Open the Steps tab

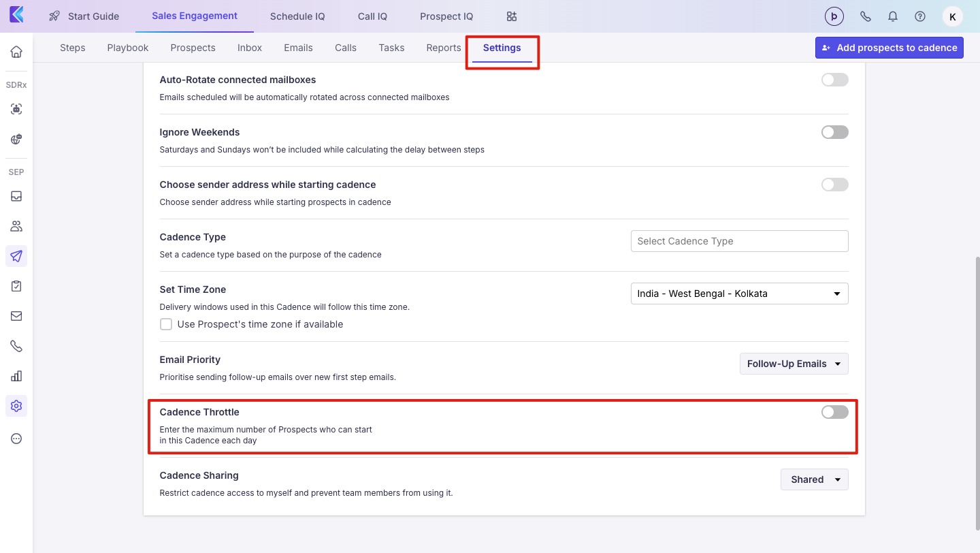tap(73, 48)
